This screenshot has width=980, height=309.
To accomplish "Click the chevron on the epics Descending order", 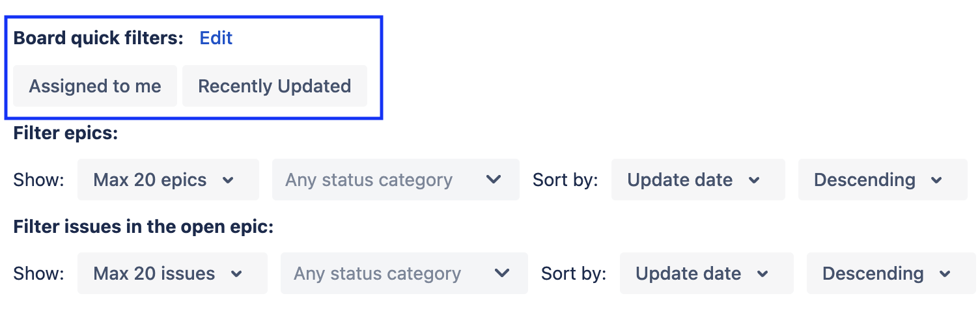I will click(936, 180).
